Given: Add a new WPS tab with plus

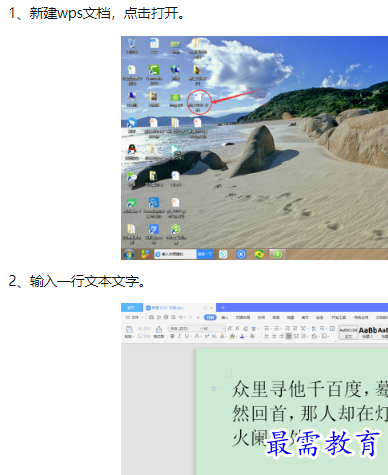Looking at the screenshot, I should click(223, 307).
